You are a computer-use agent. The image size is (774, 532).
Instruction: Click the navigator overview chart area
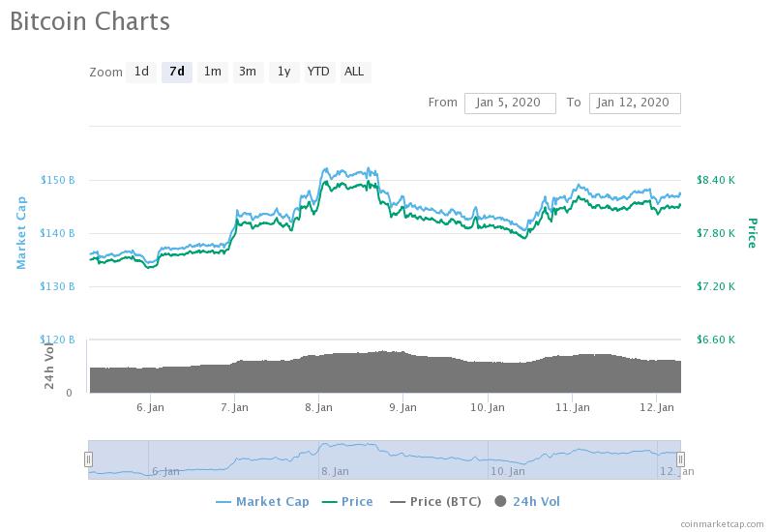[x=384, y=459]
